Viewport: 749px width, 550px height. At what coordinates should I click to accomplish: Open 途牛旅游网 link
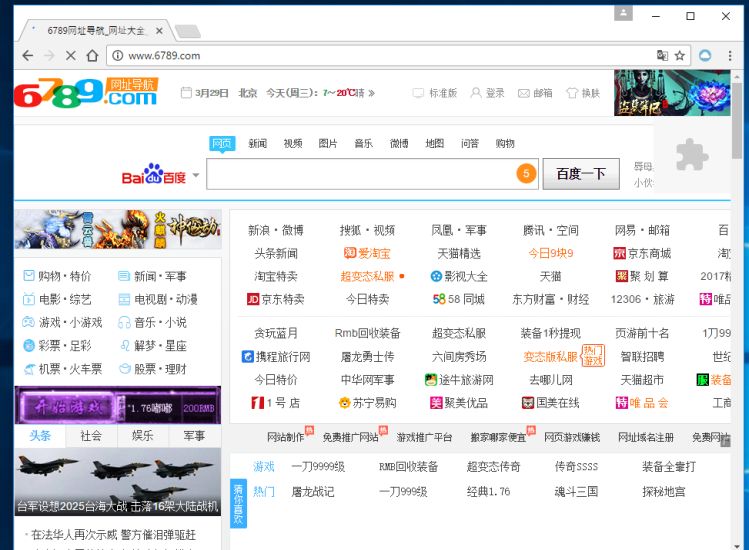459,380
